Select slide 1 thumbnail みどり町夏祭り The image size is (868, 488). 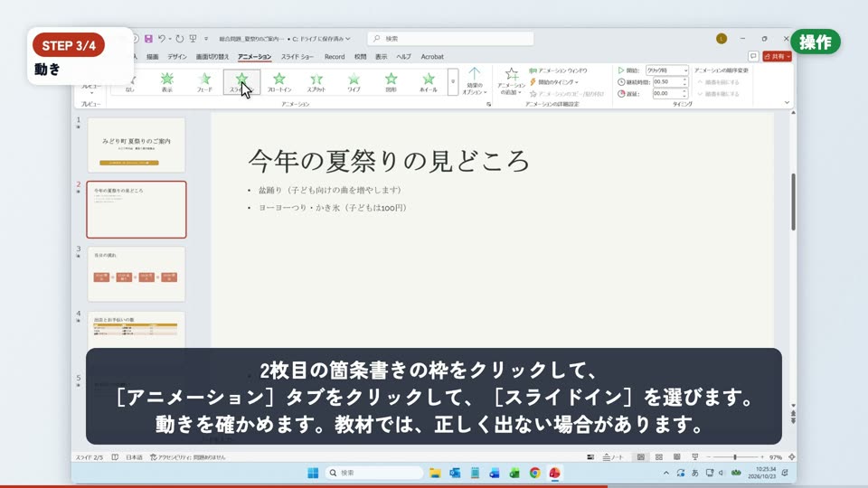pos(137,145)
